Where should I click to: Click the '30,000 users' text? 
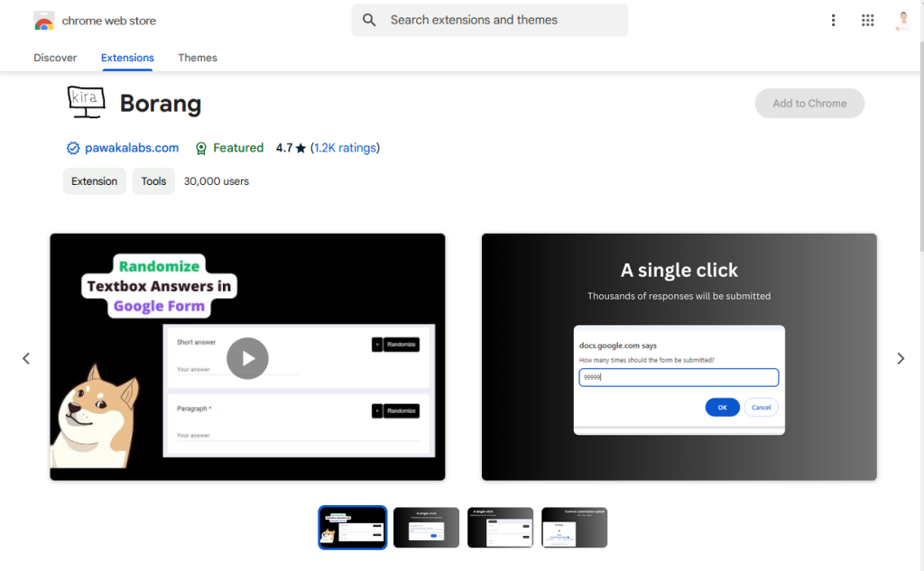pyautogui.click(x=217, y=181)
